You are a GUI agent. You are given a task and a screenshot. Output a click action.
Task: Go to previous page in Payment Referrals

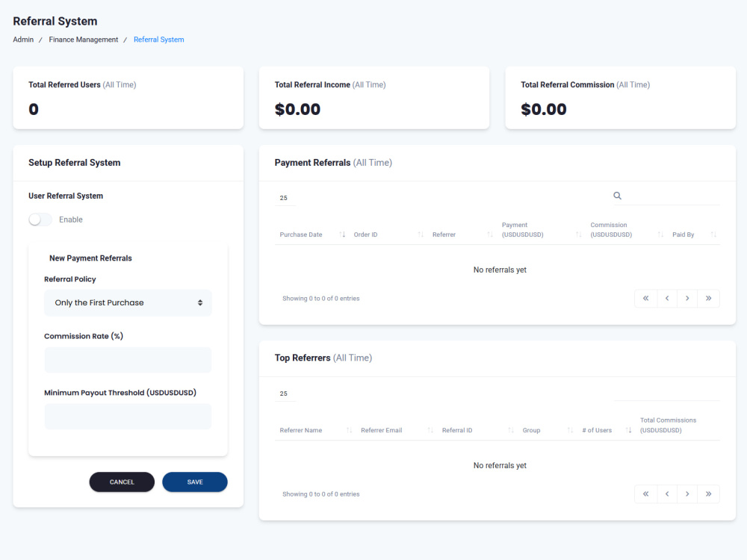coord(667,299)
